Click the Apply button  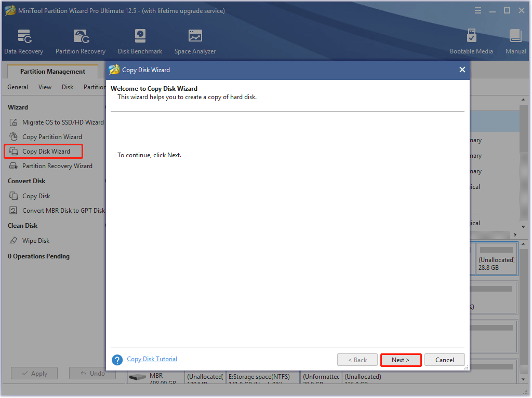point(34,373)
